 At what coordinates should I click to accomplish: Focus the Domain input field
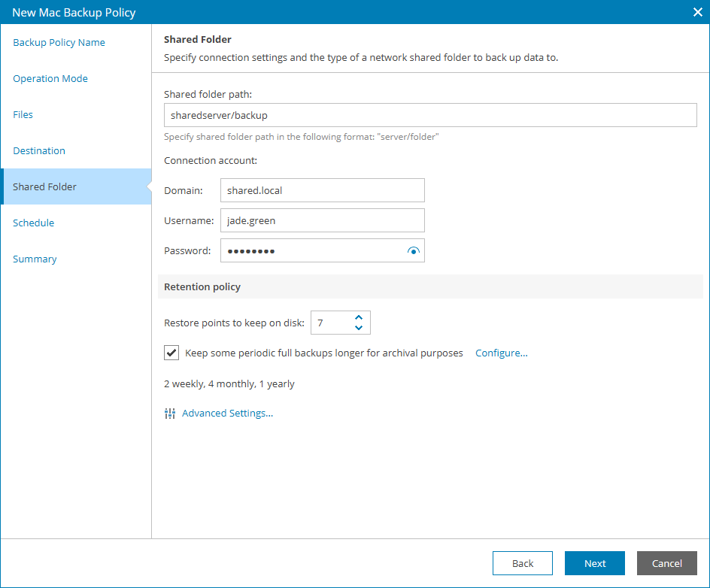pos(323,191)
